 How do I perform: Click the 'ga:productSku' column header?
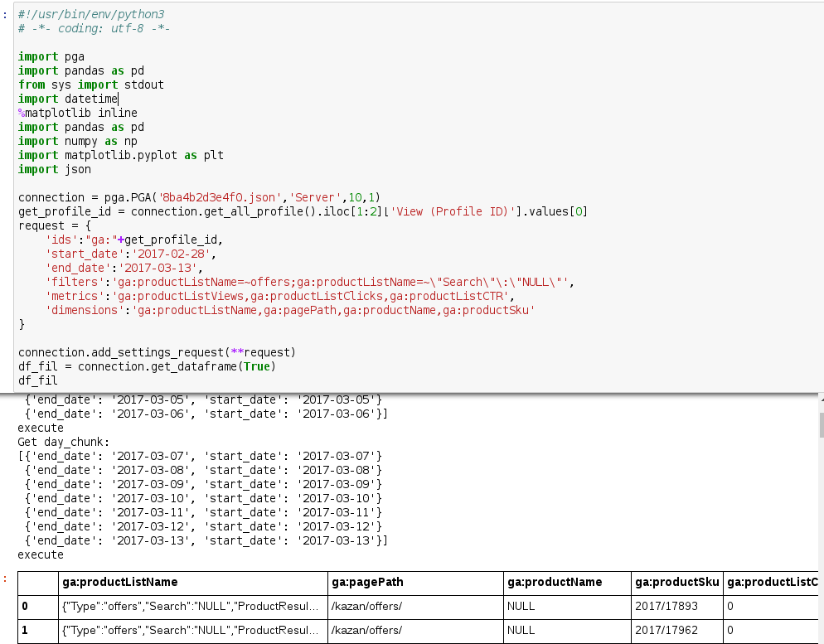[676, 582]
